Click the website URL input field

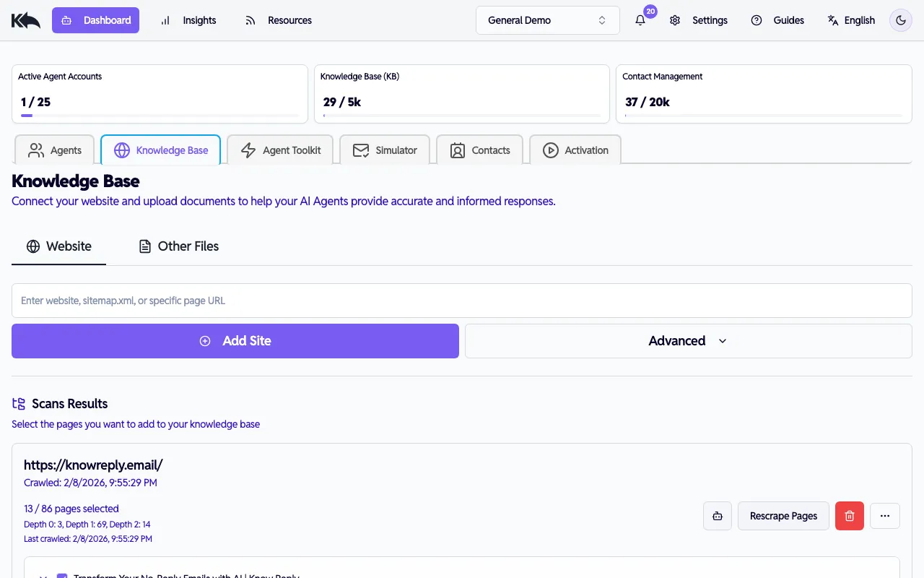pos(462,300)
